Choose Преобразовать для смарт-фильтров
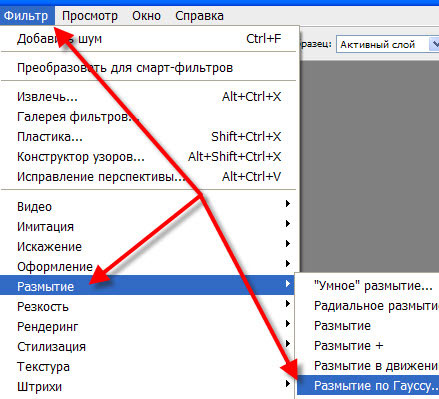Image resolution: width=439 pixels, height=399 pixels. pos(148,68)
